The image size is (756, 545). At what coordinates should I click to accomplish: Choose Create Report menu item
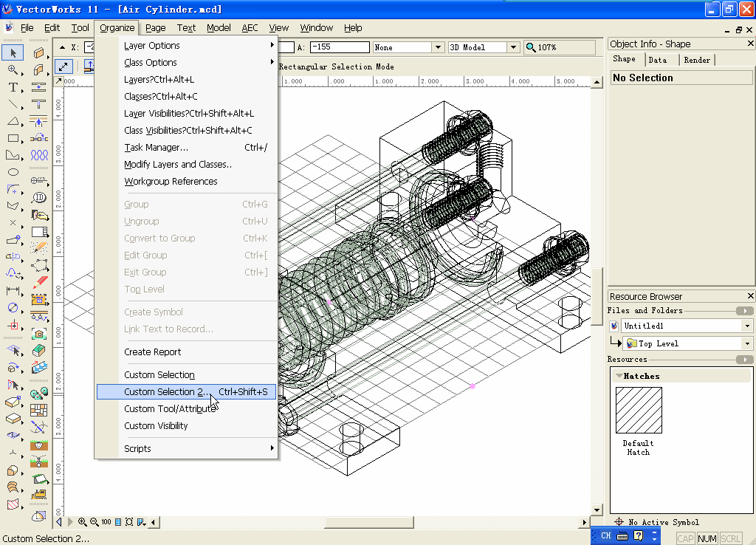[x=186, y=352]
